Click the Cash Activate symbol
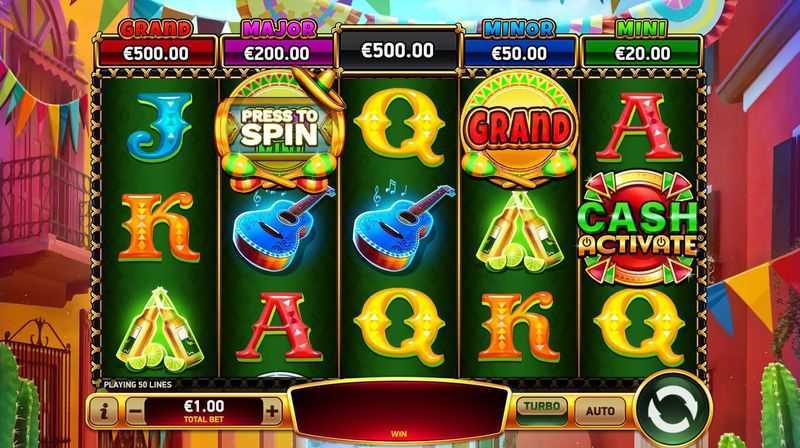The height and width of the screenshot is (448, 800). 639,228
